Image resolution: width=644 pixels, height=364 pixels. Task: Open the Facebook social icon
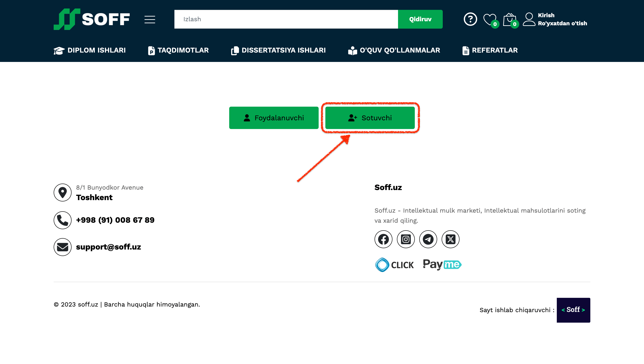383,239
